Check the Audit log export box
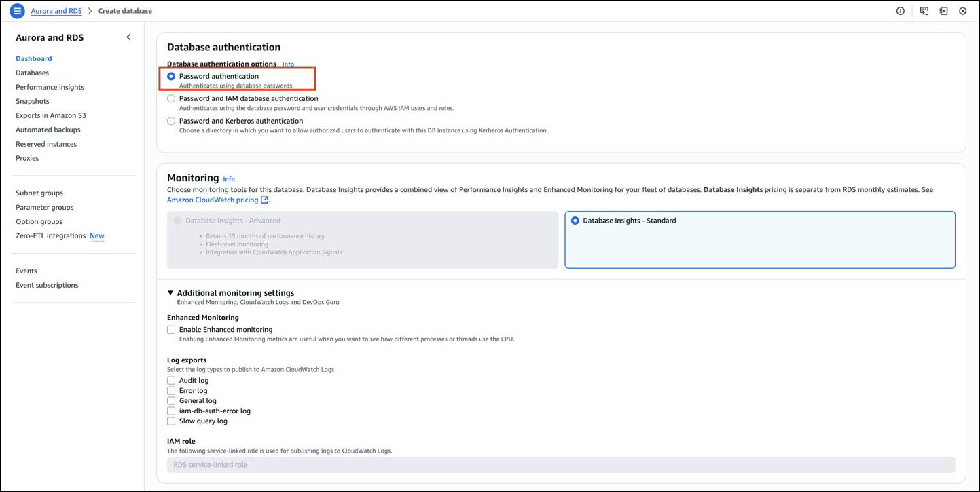 tap(171, 381)
